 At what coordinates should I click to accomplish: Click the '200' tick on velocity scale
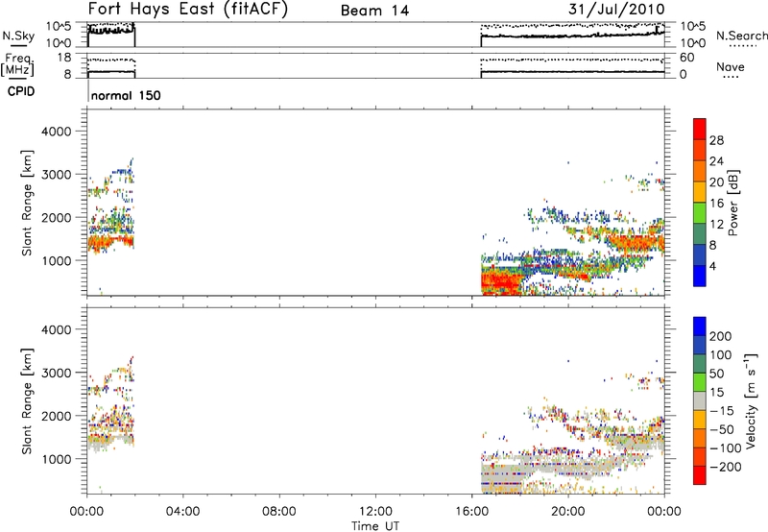click(x=721, y=336)
